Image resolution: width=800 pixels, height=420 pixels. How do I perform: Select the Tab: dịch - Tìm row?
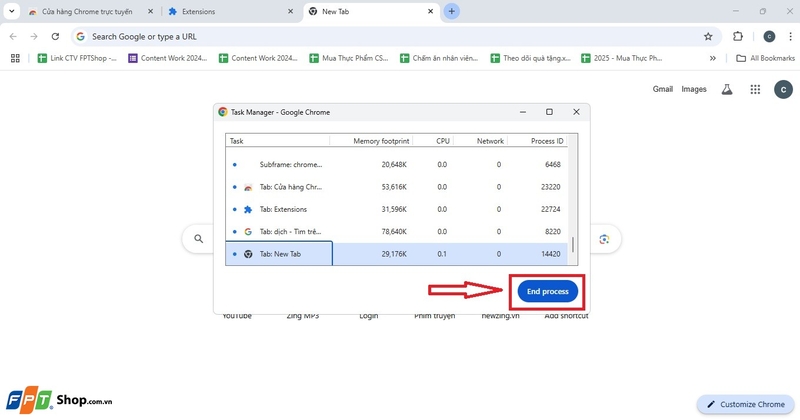pyautogui.click(x=396, y=232)
